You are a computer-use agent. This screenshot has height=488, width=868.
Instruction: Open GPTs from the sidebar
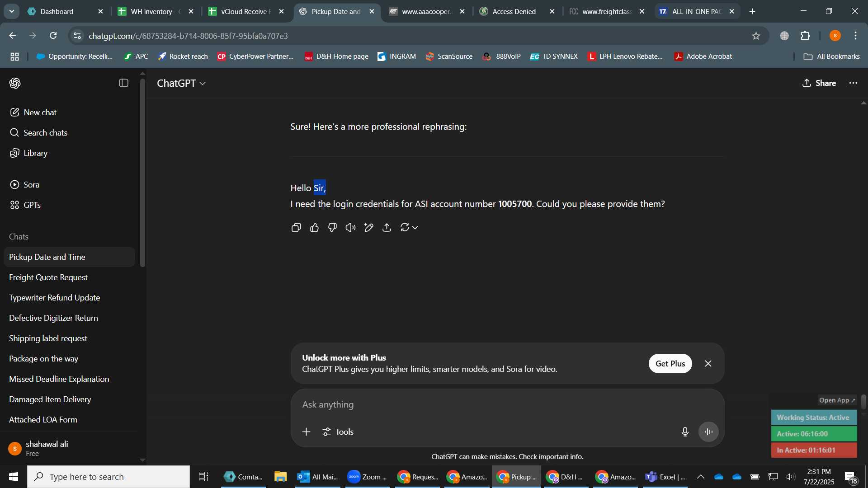(x=69, y=205)
